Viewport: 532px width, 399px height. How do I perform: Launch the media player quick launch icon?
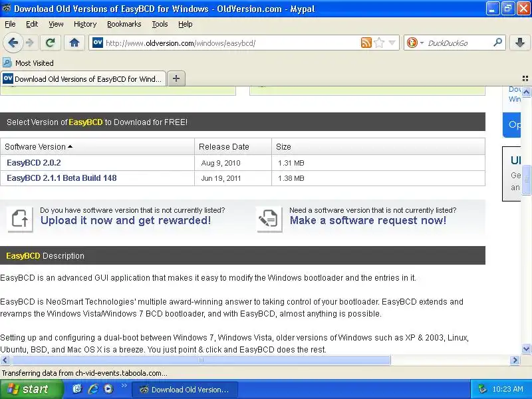108,389
